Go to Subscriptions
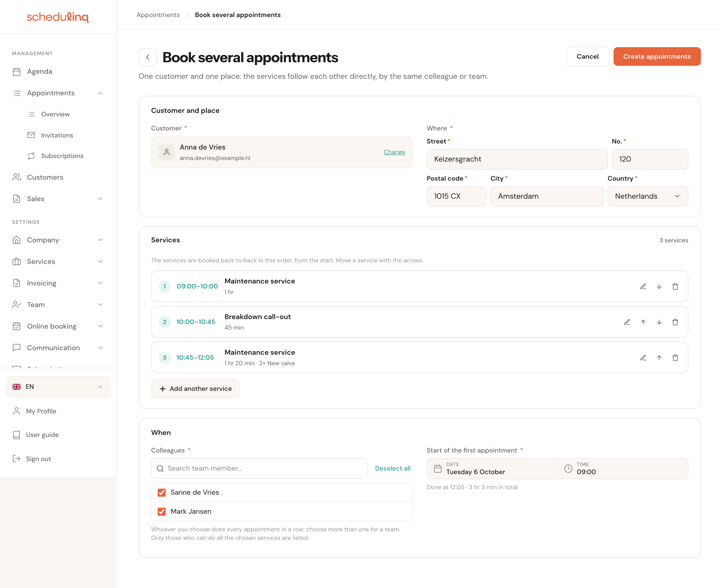This screenshot has height=588, width=723. click(x=62, y=156)
